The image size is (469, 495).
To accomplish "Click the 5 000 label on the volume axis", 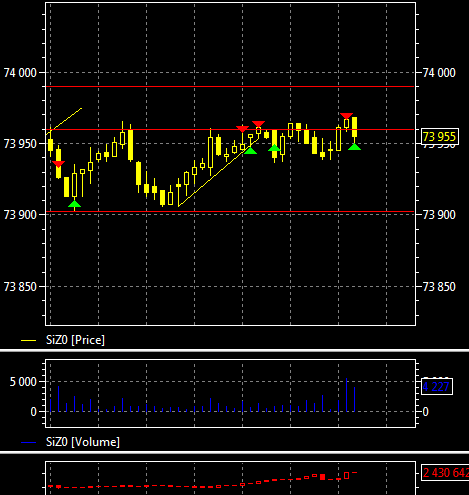I will 23,382.
